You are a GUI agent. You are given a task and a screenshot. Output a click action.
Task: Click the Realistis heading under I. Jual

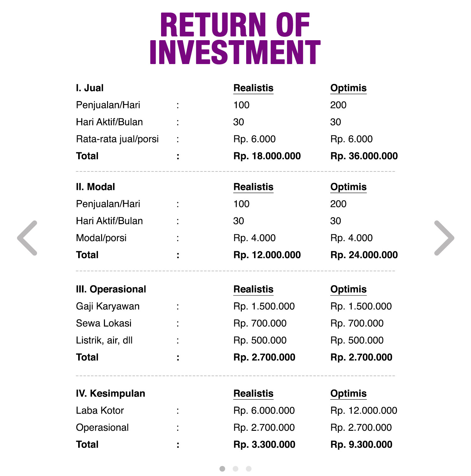click(253, 88)
